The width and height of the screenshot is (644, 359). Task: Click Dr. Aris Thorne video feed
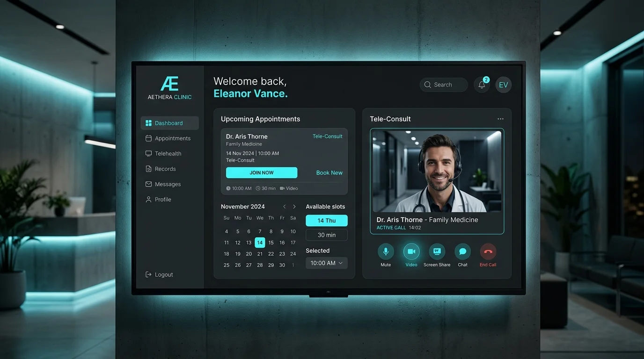pos(437,172)
